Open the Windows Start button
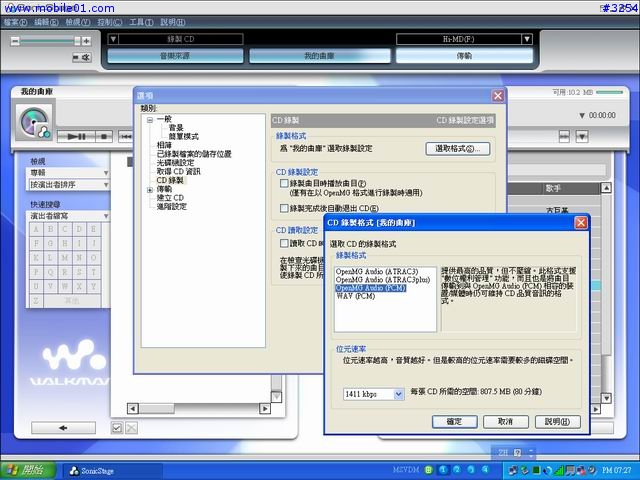Screen dimensions: 640x480 28,471
